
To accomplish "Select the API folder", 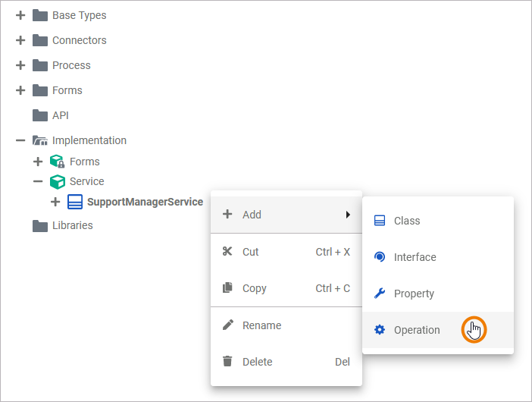I will 61,115.
